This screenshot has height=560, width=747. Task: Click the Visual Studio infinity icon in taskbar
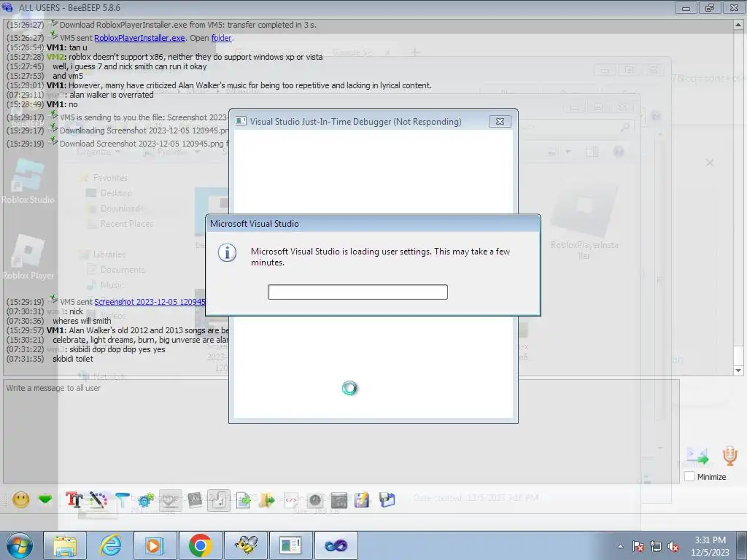pos(336,545)
